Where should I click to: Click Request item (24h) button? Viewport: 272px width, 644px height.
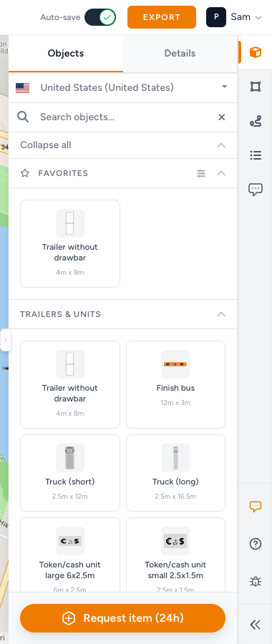123,618
